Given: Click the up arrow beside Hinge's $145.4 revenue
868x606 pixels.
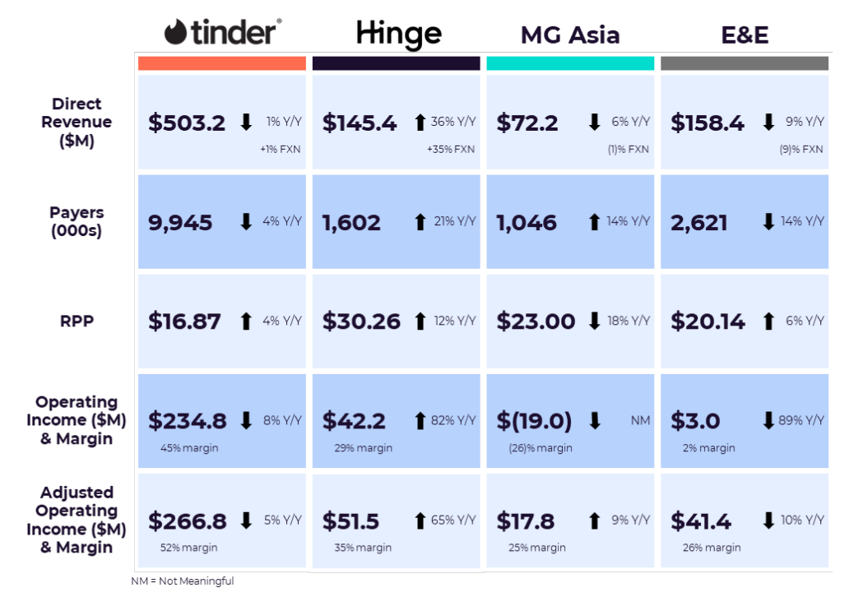Looking at the screenshot, I should [x=420, y=123].
